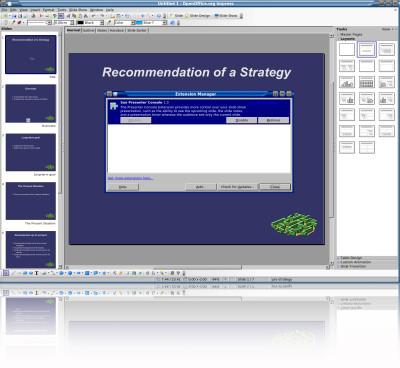Pick the Title, Spreadsheet slide layout
Viewport: 400px width, 368px height.
pos(367,82)
